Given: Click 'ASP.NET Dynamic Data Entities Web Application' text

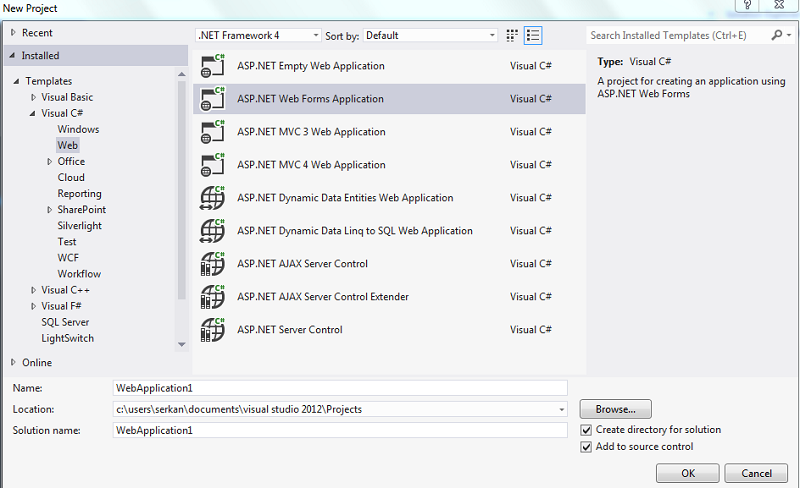Looking at the screenshot, I should [345, 198].
